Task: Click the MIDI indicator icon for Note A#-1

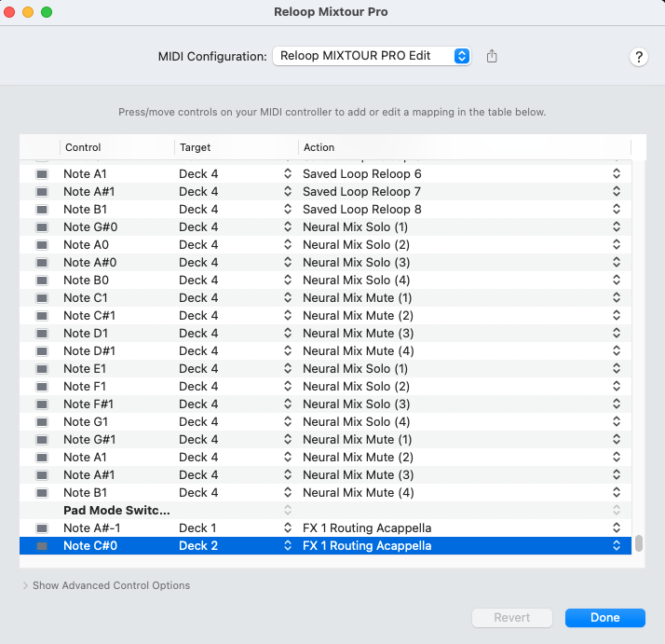Action: point(42,528)
